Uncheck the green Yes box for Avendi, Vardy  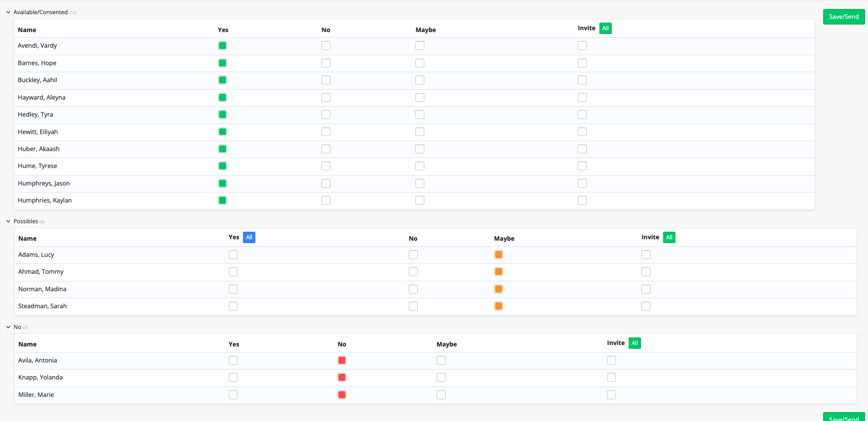(222, 46)
